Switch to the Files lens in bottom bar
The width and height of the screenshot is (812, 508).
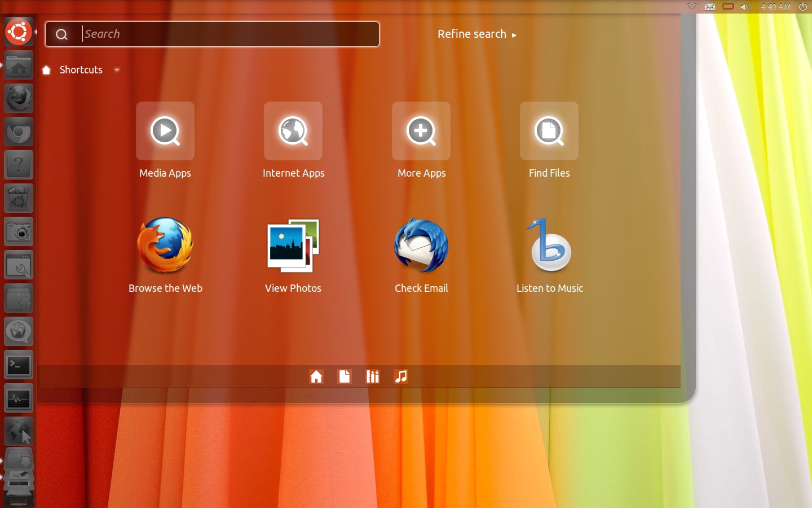[x=345, y=376]
